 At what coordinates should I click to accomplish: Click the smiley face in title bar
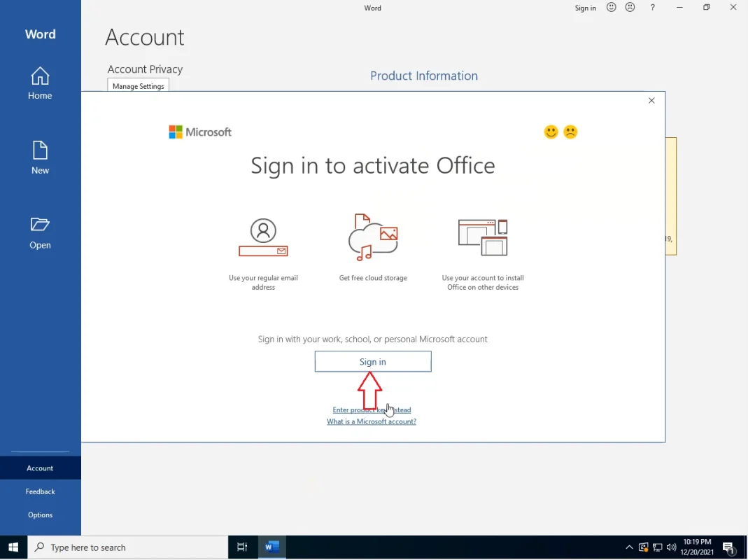click(612, 8)
